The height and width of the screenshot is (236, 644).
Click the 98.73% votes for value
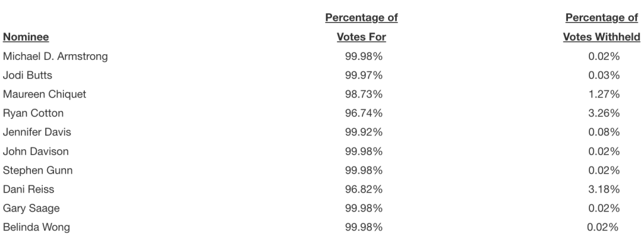(x=364, y=94)
